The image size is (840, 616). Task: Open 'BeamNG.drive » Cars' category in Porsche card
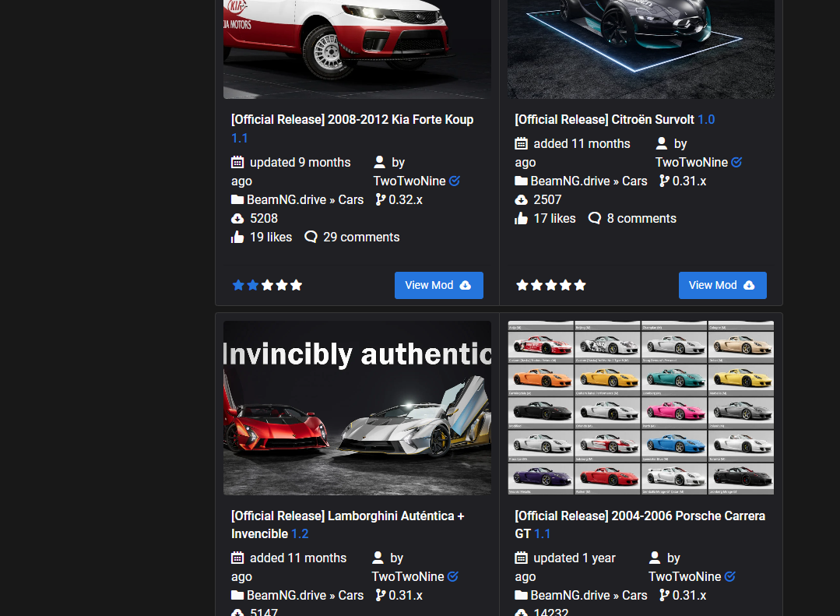[x=589, y=596]
